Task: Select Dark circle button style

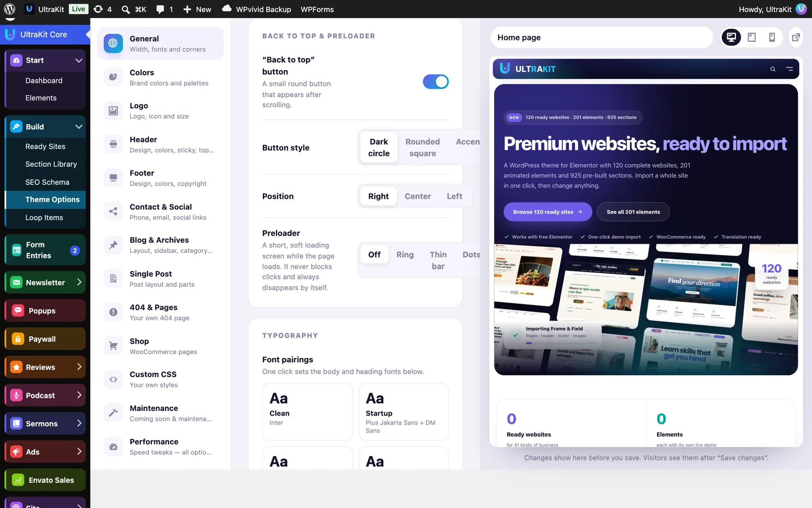Action: tap(379, 148)
